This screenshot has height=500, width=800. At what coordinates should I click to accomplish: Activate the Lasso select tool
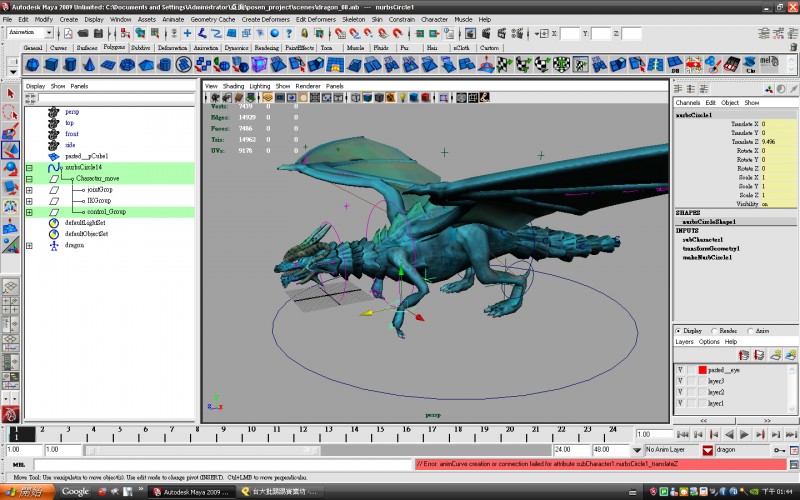point(10,112)
